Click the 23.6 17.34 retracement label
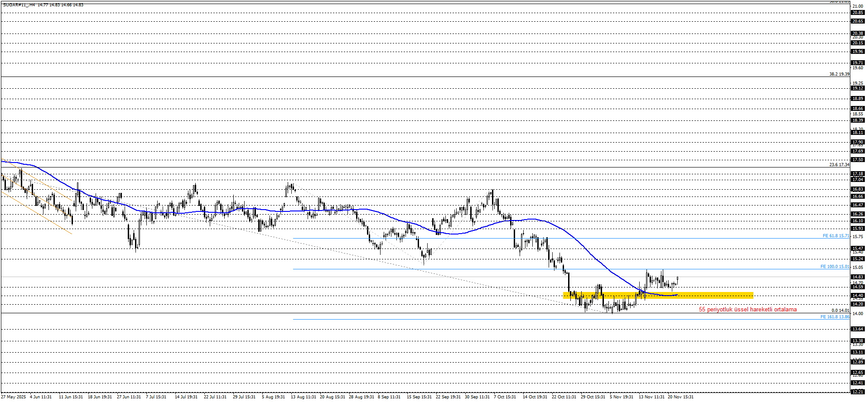The image size is (868, 402). [839, 165]
